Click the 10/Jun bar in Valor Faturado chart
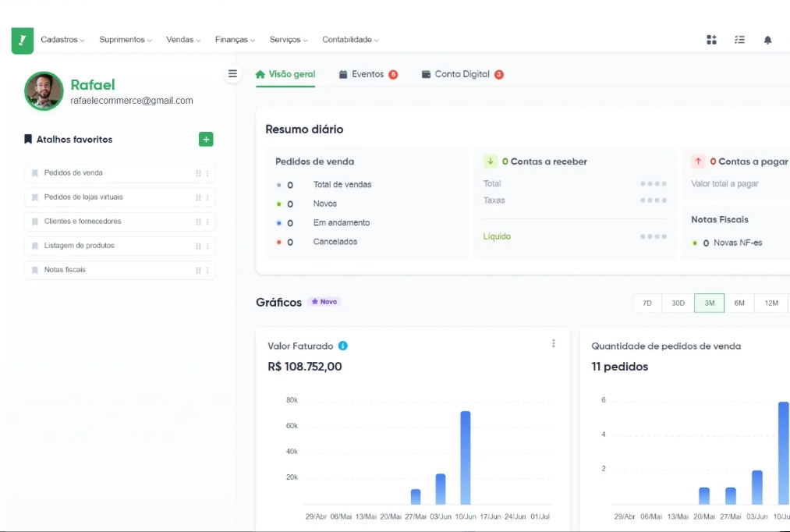The width and height of the screenshot is (790, 532). coord(466,457)
